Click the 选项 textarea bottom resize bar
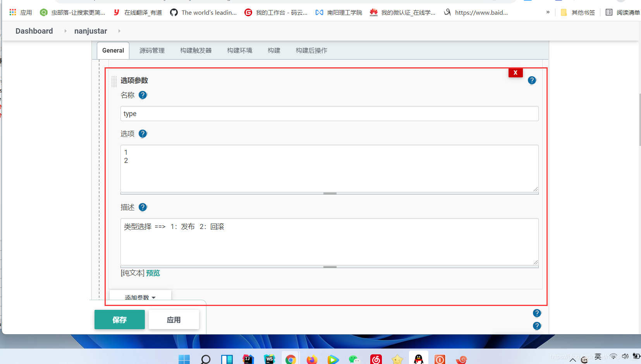641x364 pixels. [x=330, y=193]
